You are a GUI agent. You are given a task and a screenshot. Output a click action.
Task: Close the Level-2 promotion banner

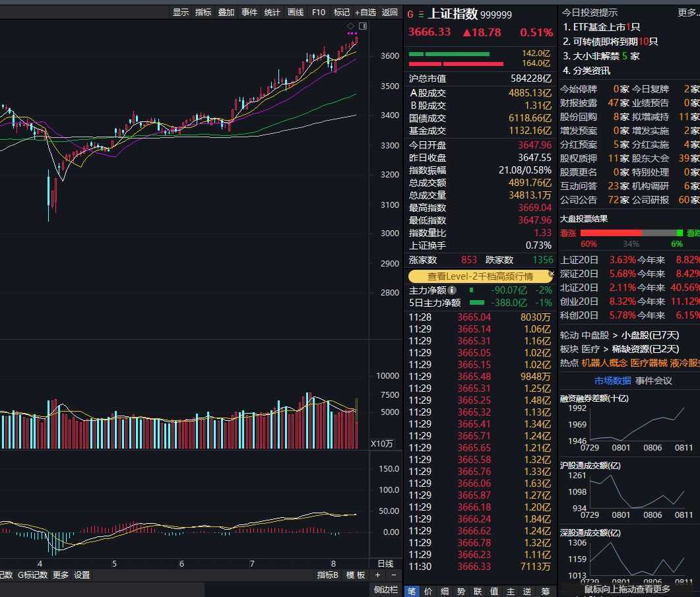coord(552,273)
